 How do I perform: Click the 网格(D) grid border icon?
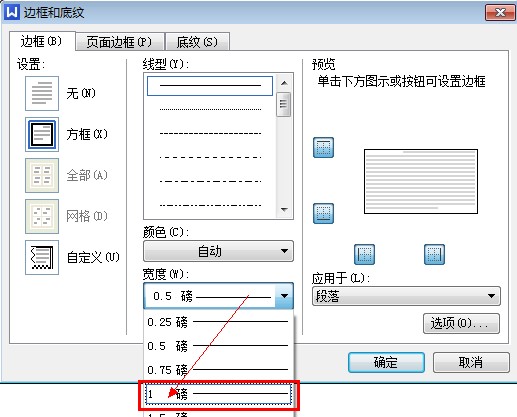[42, 216]
